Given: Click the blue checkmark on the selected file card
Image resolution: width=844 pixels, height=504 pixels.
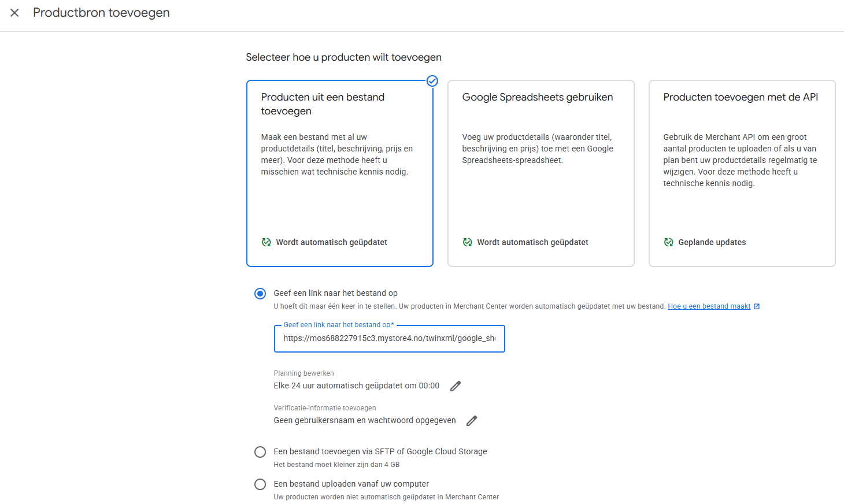Looking at the screenshot, I should click(x=432, y=81).
